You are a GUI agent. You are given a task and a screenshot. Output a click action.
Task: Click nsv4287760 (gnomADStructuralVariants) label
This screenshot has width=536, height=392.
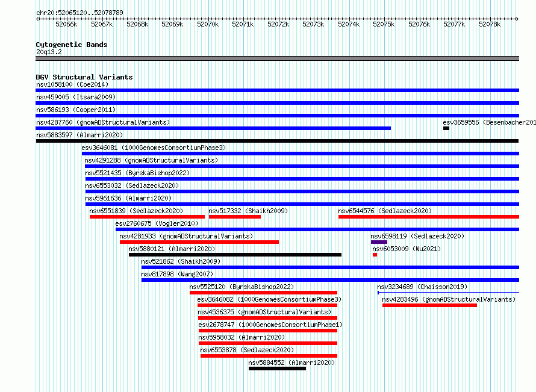point(103,122)
